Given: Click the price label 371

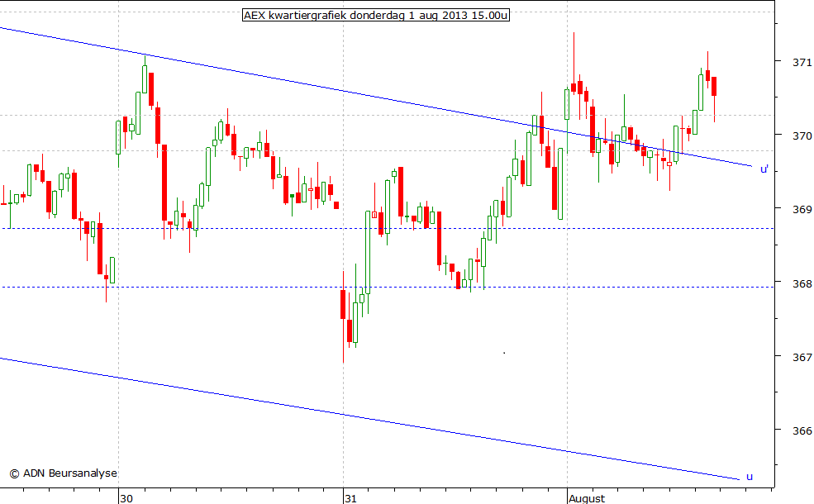Looking at the screenshot, I should 802,62.
